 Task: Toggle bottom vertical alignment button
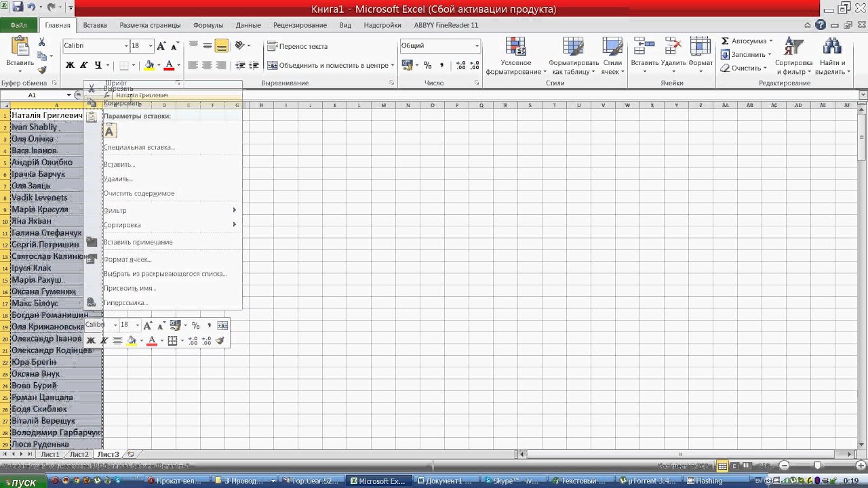(221, 46)
